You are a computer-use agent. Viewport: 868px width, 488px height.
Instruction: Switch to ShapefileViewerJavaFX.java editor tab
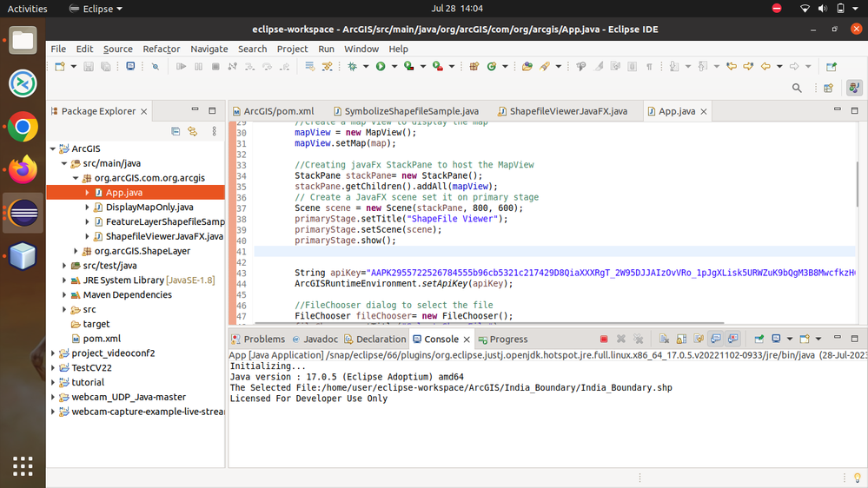[x=568, y=111]
